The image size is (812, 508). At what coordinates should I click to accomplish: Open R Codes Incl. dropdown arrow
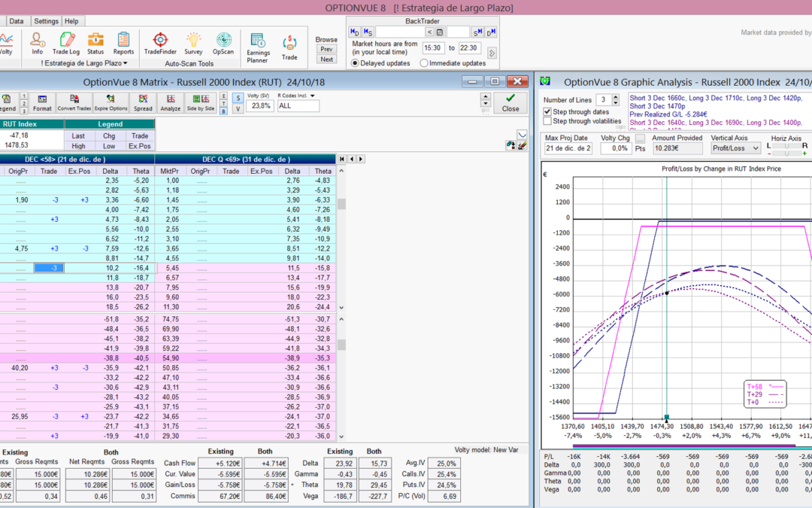tap(312, 96)
